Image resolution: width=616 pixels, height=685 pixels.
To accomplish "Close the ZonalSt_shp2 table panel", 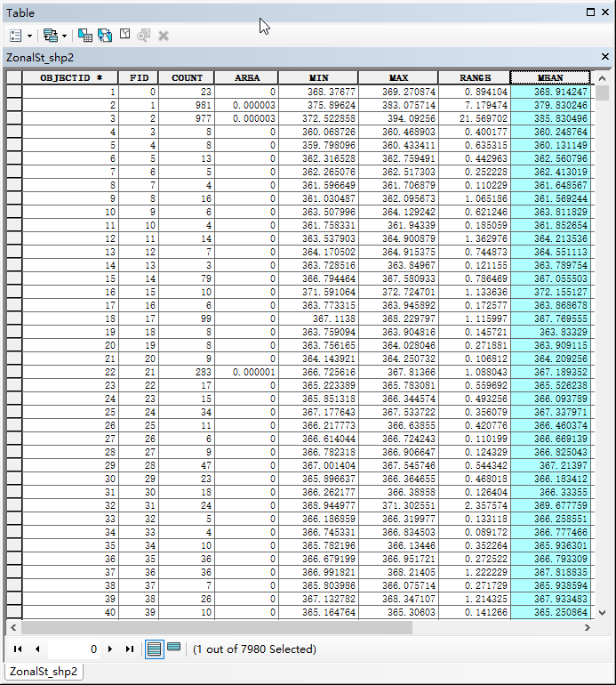I will (605, 56).
